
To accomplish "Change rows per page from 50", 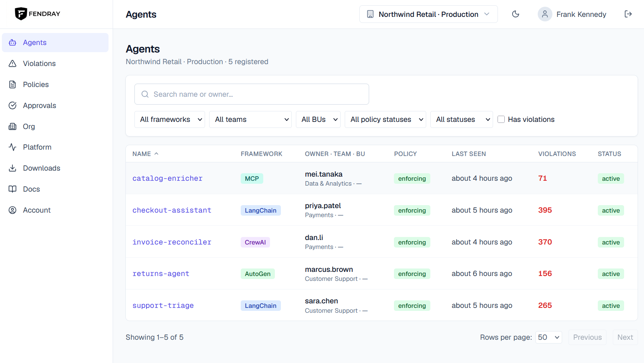I will (x=549, y=337).
